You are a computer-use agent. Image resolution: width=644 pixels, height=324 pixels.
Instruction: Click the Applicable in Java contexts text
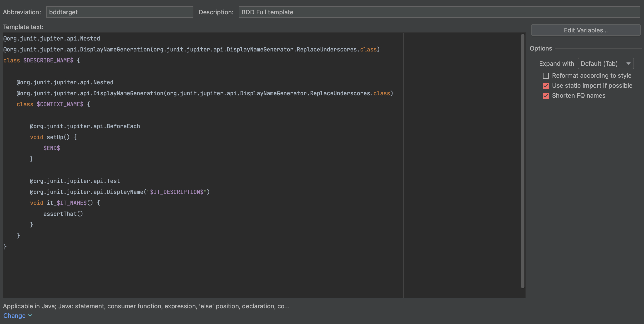coord(146,306)
